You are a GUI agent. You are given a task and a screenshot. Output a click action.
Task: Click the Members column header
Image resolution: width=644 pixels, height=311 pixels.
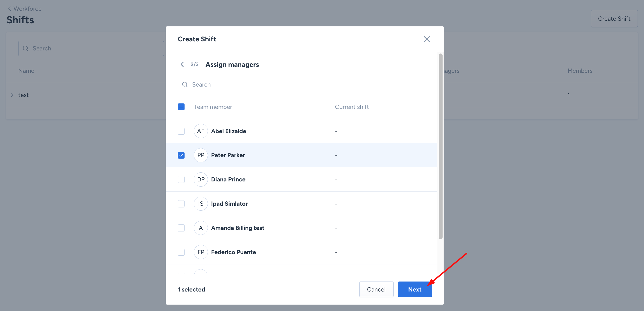(580, 71)
